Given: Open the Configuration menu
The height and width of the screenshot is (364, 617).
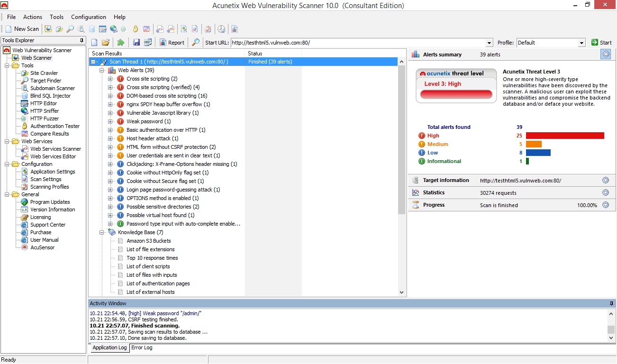Looking at the screenshot, I should pyautogui.click(x=89, y=17).
